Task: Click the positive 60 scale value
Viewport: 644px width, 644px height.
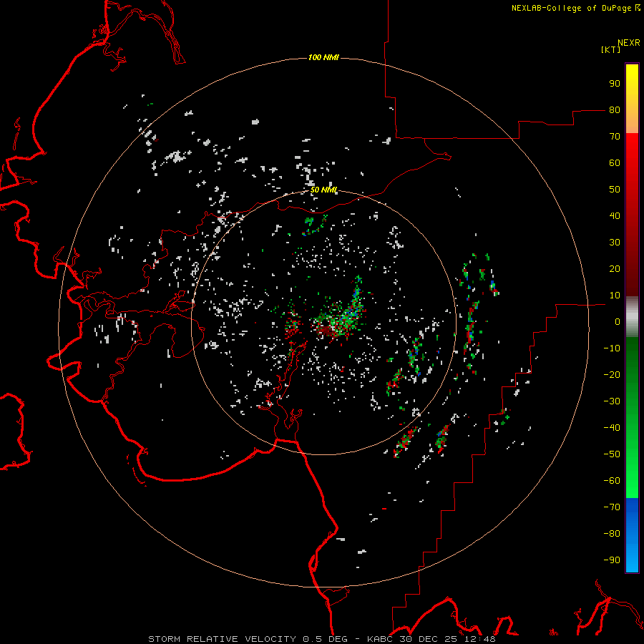Action: click(615, 163)
